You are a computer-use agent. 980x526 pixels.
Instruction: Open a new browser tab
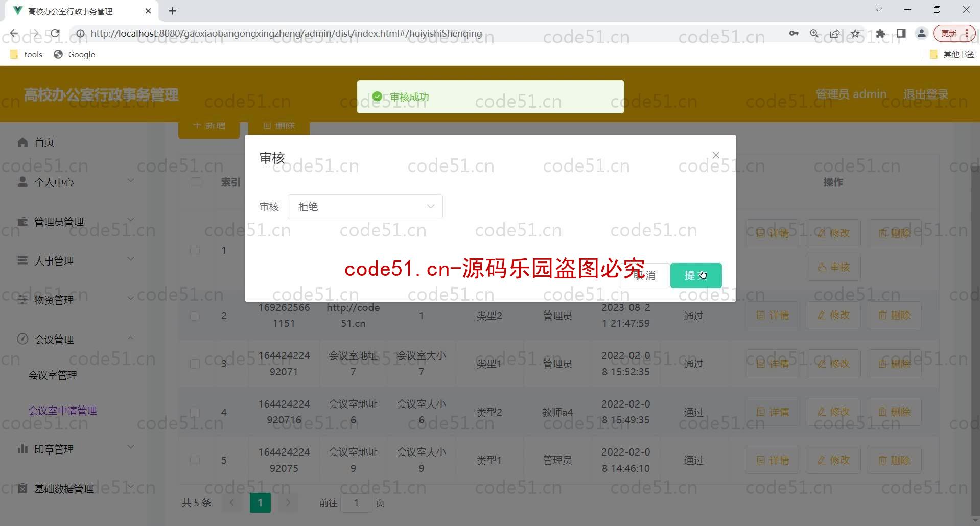[x=173, y=11]
